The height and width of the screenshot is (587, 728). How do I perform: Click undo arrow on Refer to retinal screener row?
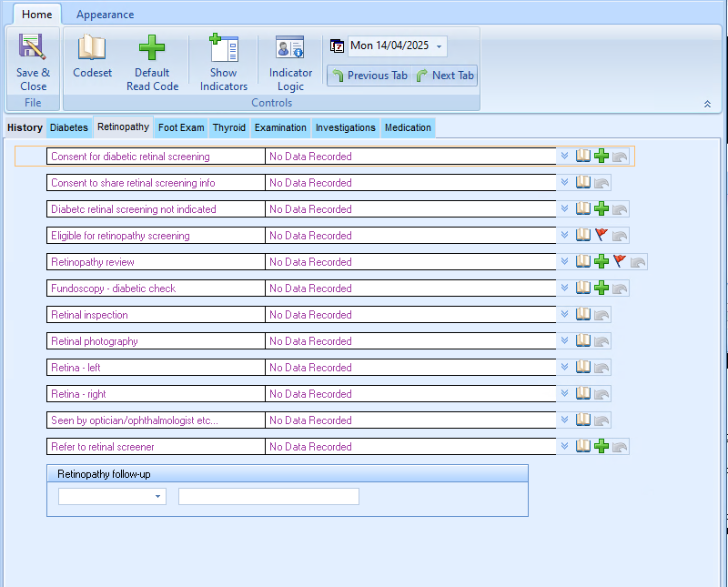[x=620, y=447]
